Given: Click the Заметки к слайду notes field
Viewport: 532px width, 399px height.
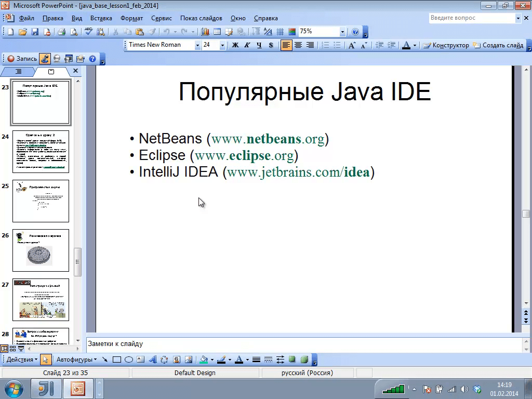Looking at the screenshot, I should tap(304, 344).
